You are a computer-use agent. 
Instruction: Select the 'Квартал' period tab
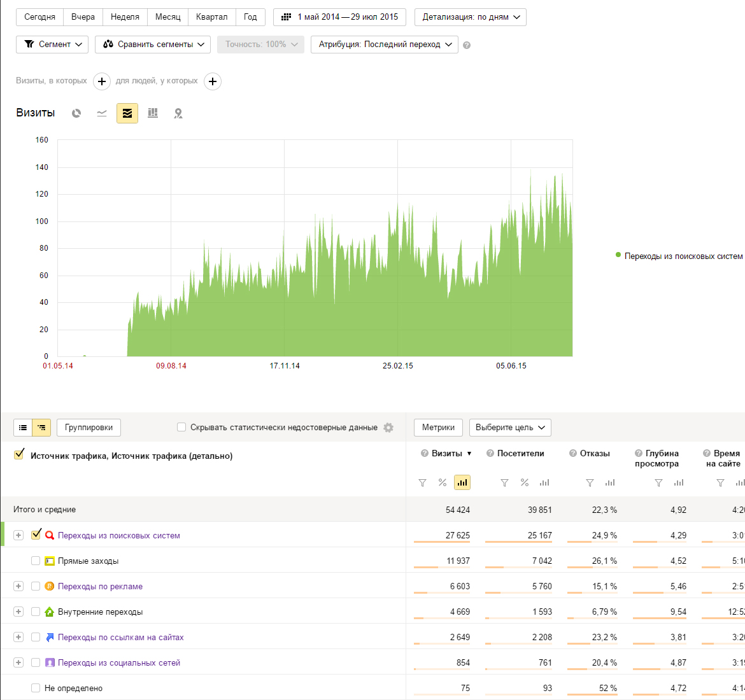click(x=211, y=17)
